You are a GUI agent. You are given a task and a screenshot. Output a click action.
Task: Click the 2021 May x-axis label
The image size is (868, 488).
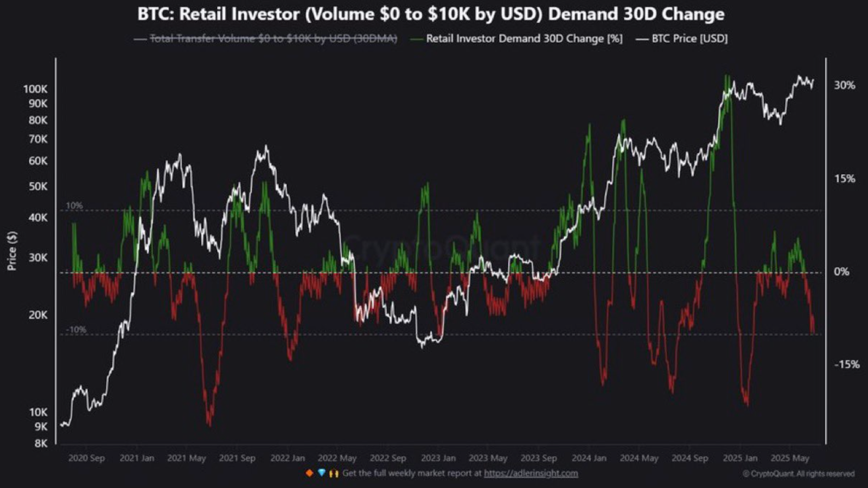[187, 458]
